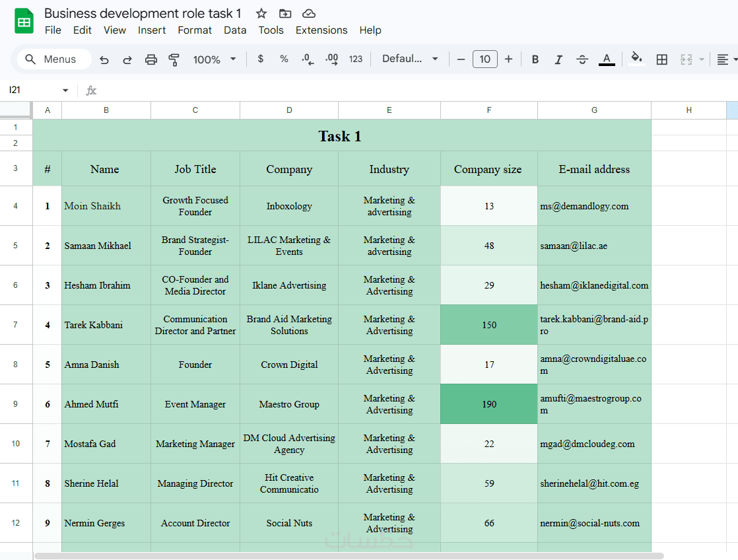
Task: Select column G header
Action: pos(595,110)
